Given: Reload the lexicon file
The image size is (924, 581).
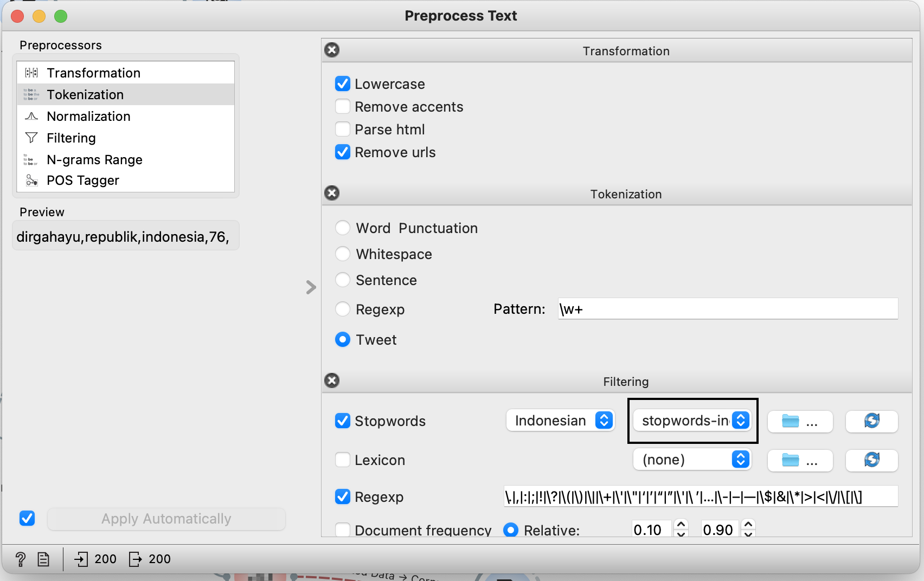Looking at the screenshot, I should coord(871,460).
